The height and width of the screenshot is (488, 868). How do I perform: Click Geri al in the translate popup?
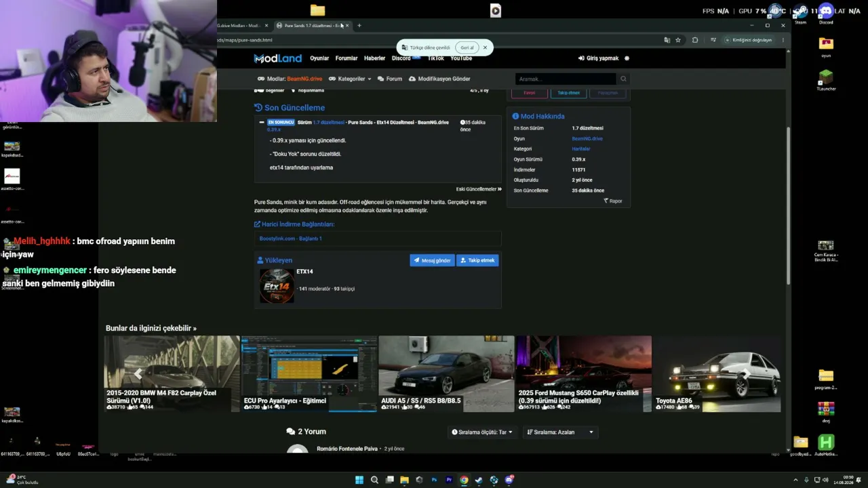tap(467, 47)
